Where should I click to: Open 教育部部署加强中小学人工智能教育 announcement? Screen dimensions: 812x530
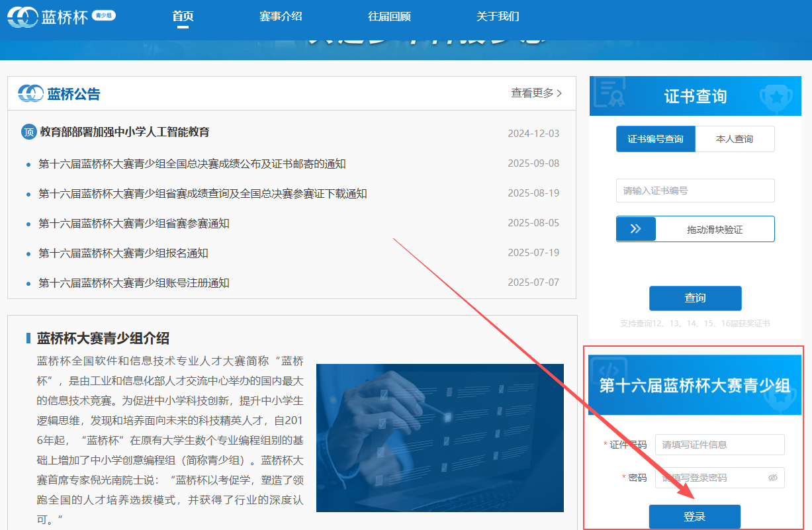tap(124, 132)
